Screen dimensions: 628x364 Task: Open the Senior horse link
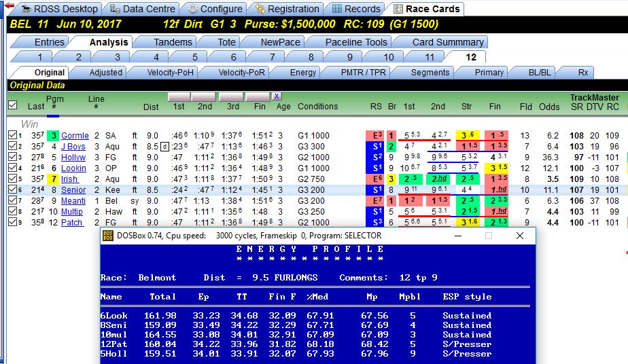(73, 189)
